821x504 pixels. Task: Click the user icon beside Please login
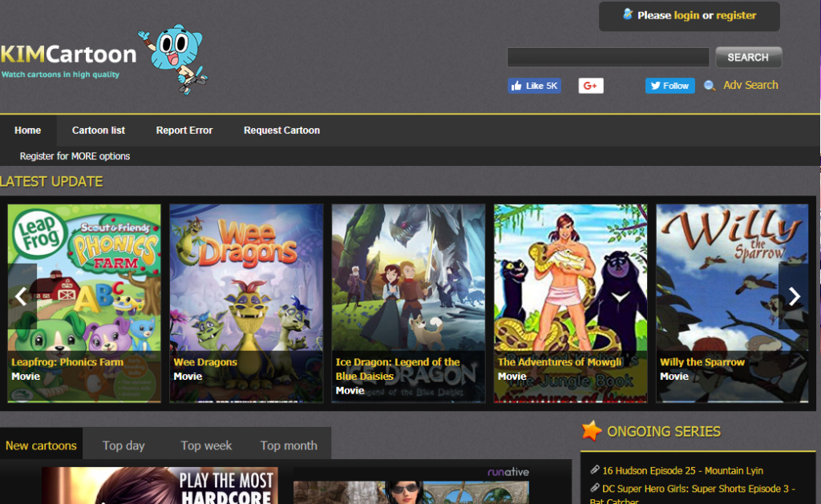point(626,14)
